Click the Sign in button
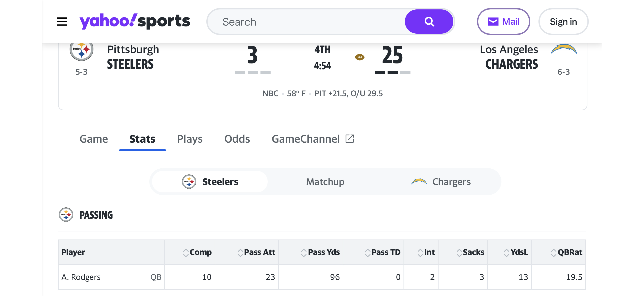644x296 pixels. tap(563, 22)
